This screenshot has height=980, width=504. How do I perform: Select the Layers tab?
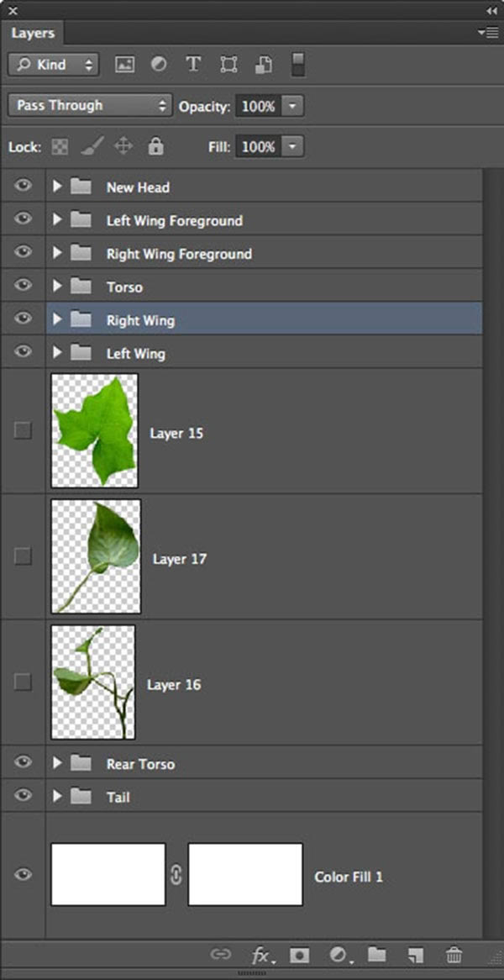33,34
